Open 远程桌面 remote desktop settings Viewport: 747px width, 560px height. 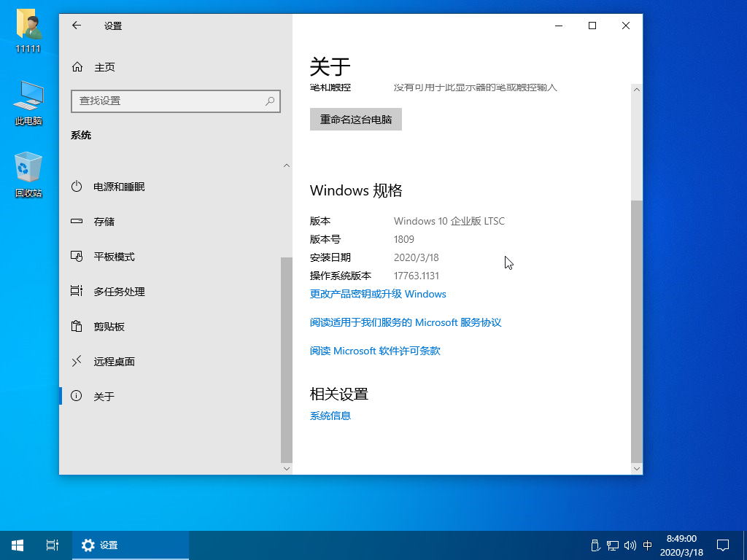pos(114,362)
